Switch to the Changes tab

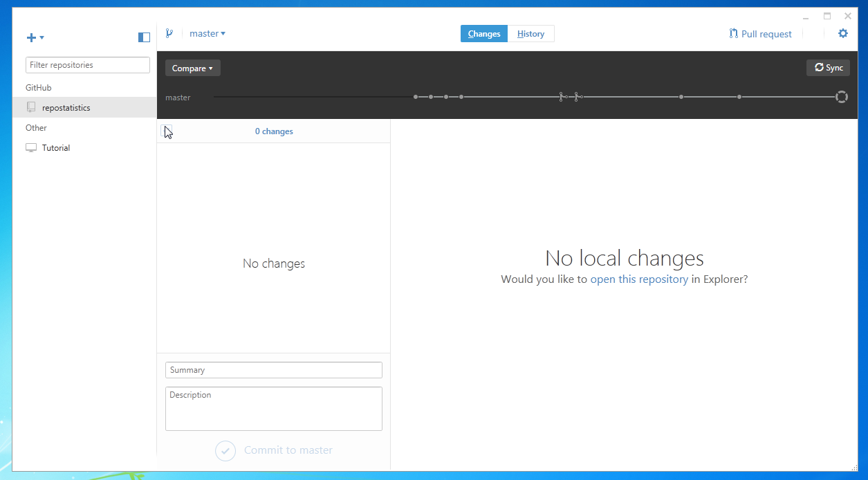[x=484, y=34]
